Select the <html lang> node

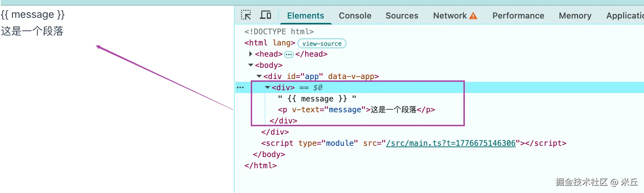(x=270, y=43)
